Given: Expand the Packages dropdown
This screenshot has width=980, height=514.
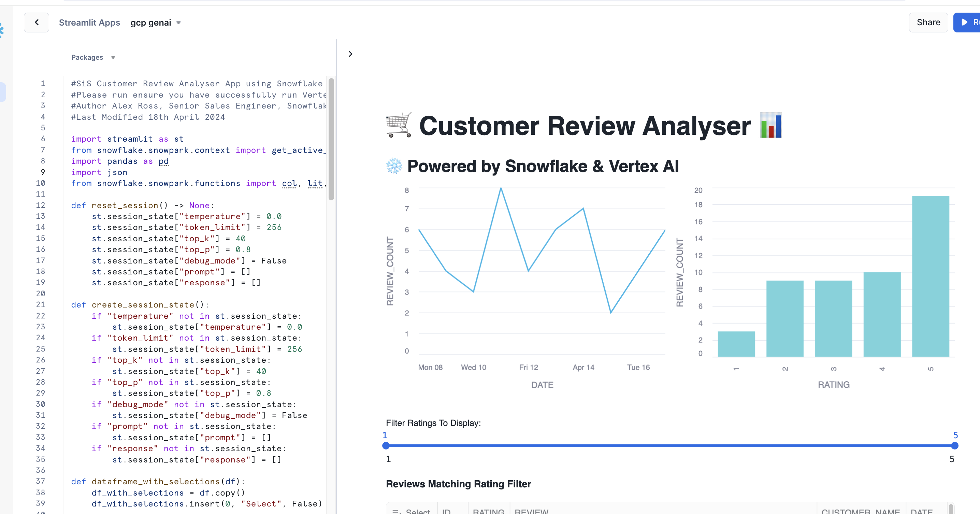Looking at the screenshot, I should pos(93,57).
